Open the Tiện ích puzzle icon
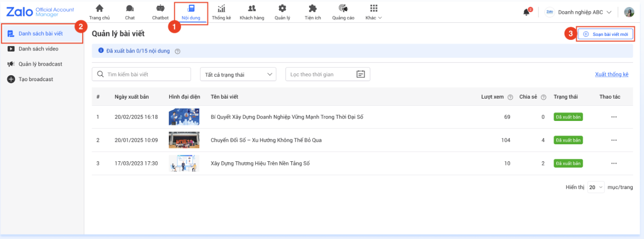 tap(313, 8)
